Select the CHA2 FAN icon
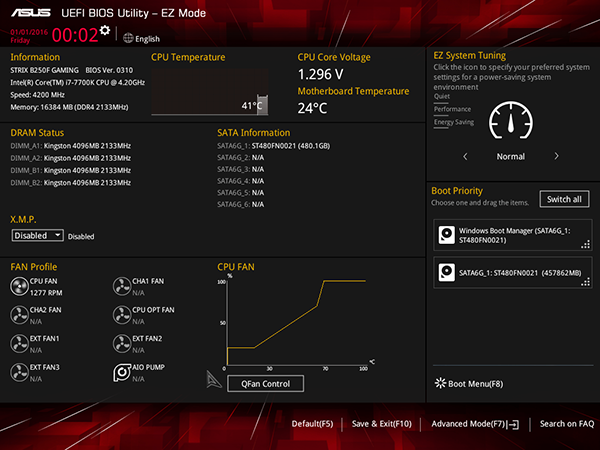 (19, 315)
